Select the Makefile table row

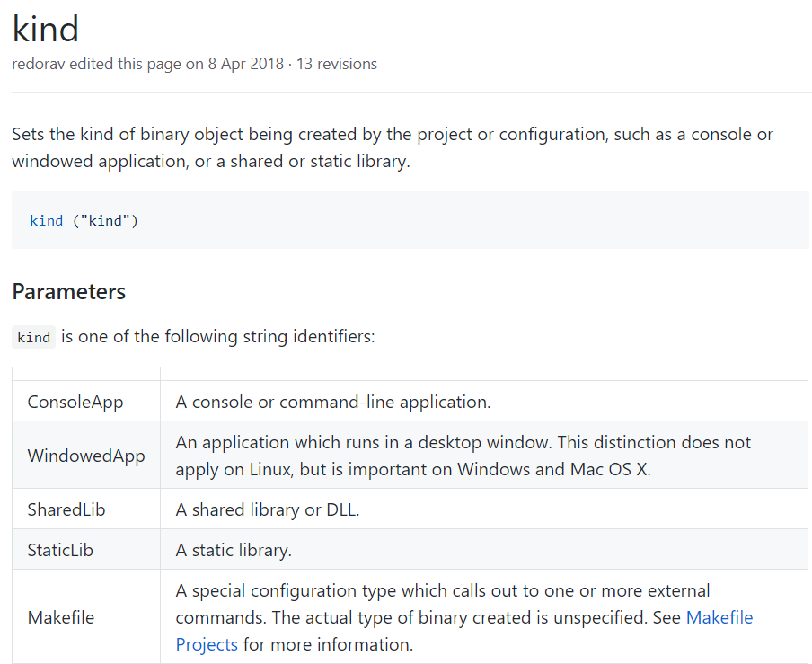click(61, 617)
